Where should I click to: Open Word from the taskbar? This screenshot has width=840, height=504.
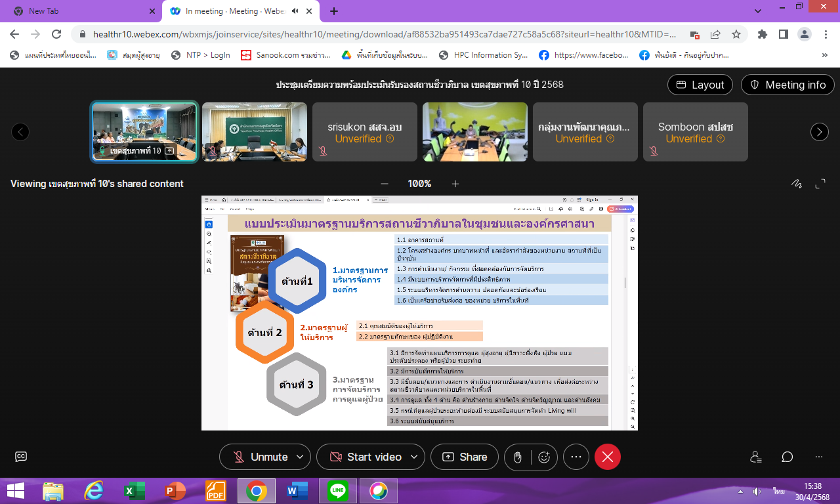click(x=297, y=491)
